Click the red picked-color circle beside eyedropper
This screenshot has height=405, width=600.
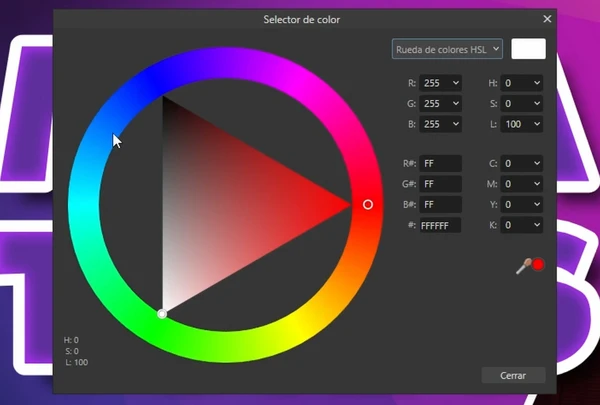click(x=538, y=264)
